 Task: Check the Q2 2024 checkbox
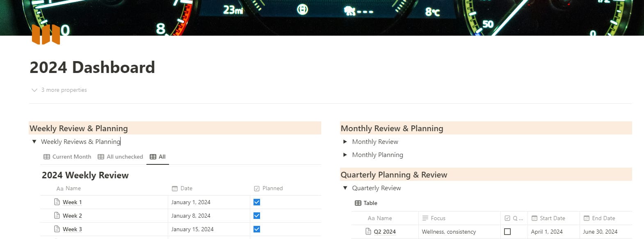[507, 232]
